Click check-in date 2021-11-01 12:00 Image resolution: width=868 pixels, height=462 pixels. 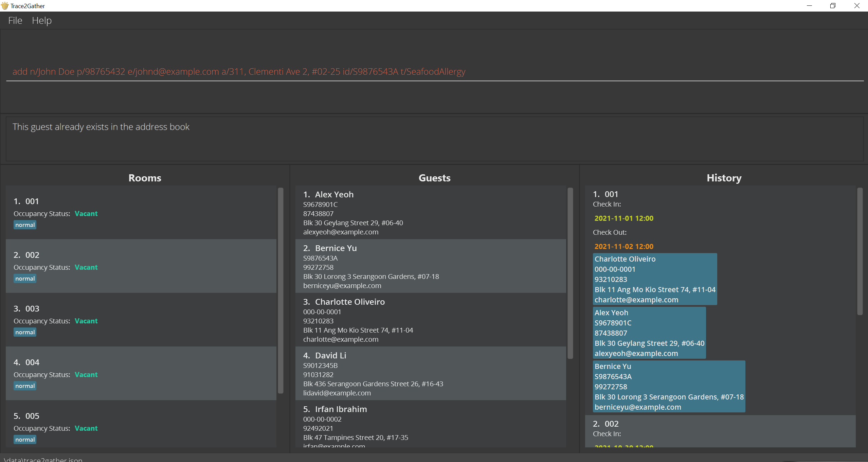623,218
